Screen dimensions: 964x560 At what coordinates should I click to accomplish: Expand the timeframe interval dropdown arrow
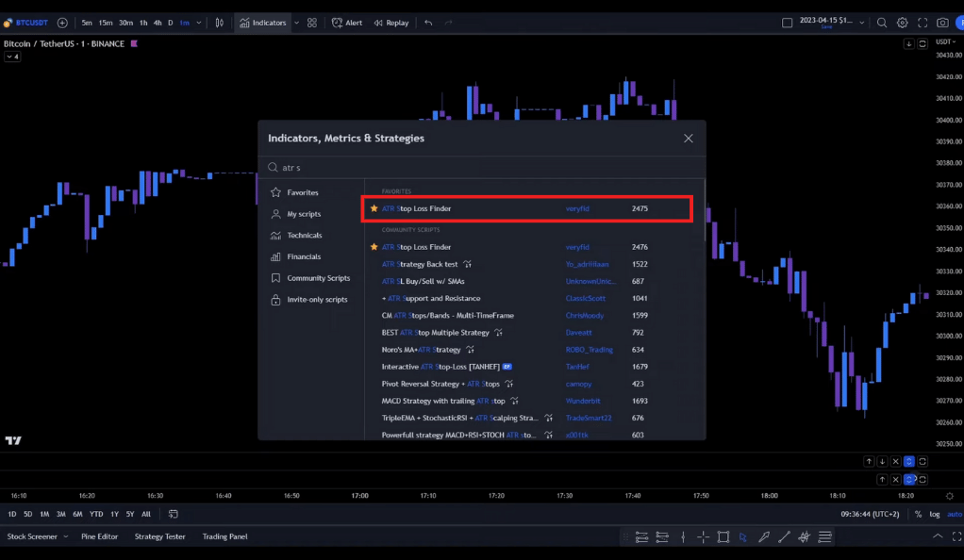coord(199,23)
